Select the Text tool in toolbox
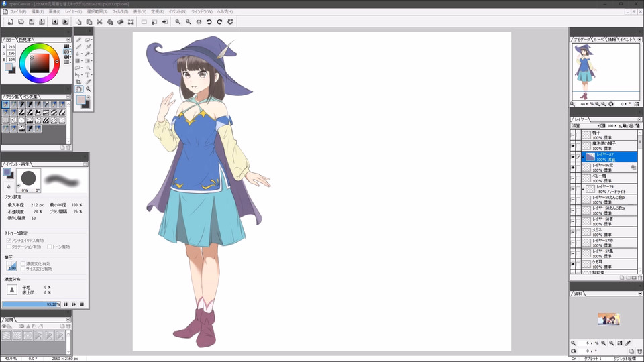Viewport: 644px width, 362px height. point(87,74)
